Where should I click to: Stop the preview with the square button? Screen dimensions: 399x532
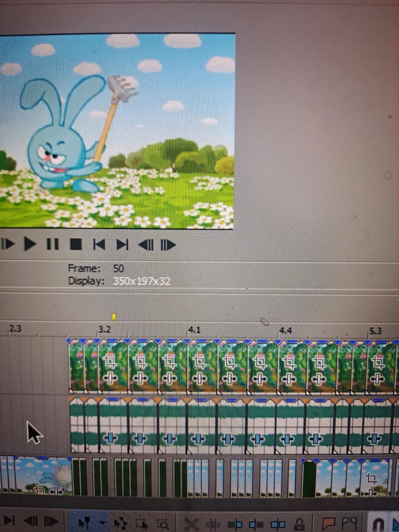(76, 244)
